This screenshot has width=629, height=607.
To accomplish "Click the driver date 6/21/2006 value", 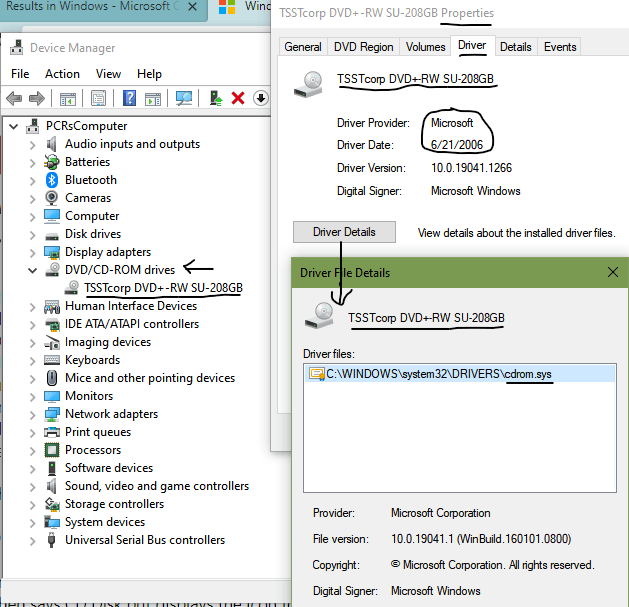I will tap(457, 145).
